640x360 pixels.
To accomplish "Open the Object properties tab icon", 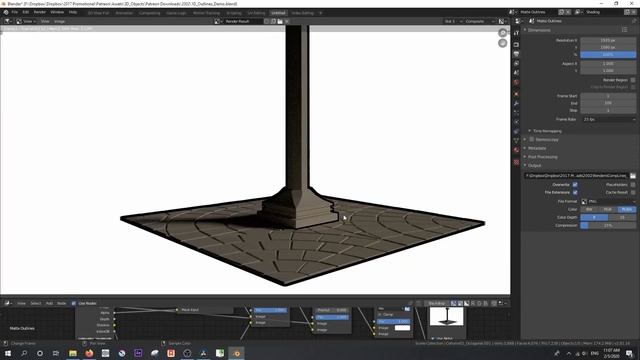I will coord(516,94).
